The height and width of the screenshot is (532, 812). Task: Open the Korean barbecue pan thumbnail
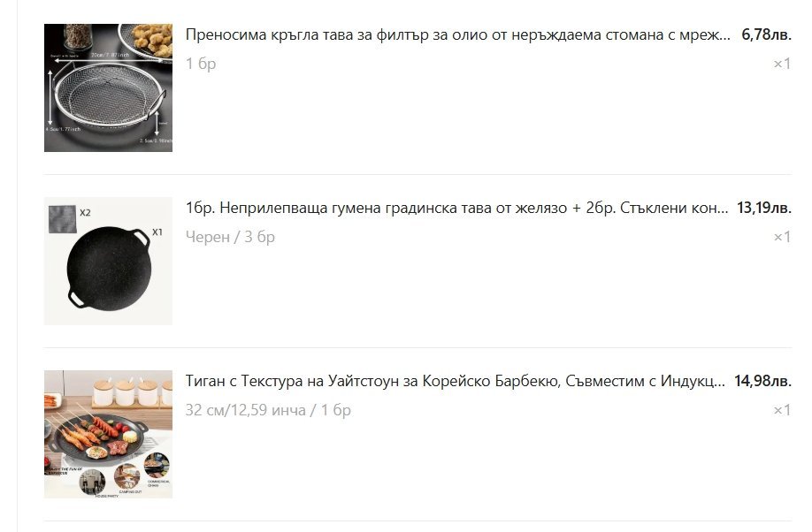coord(108,434)
